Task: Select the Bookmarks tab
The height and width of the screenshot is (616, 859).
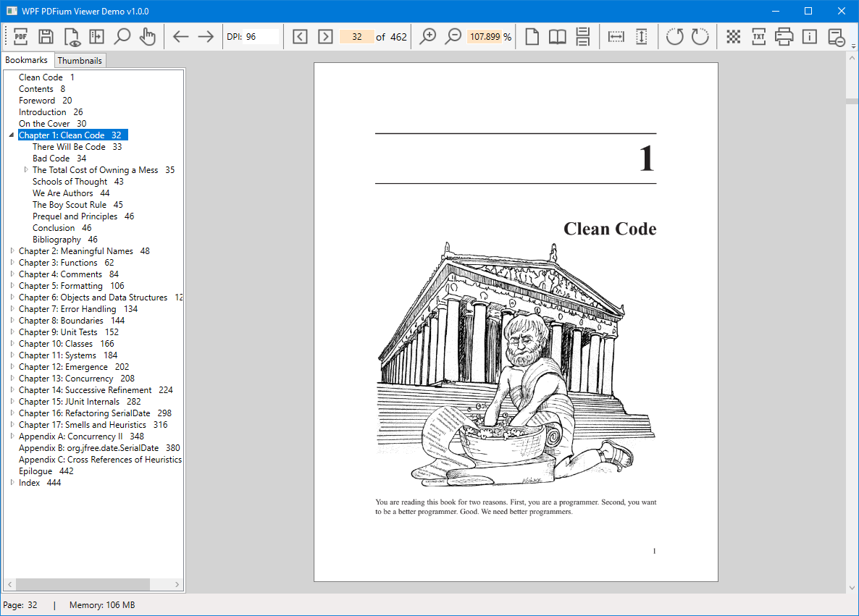Action: coord(26,59)
